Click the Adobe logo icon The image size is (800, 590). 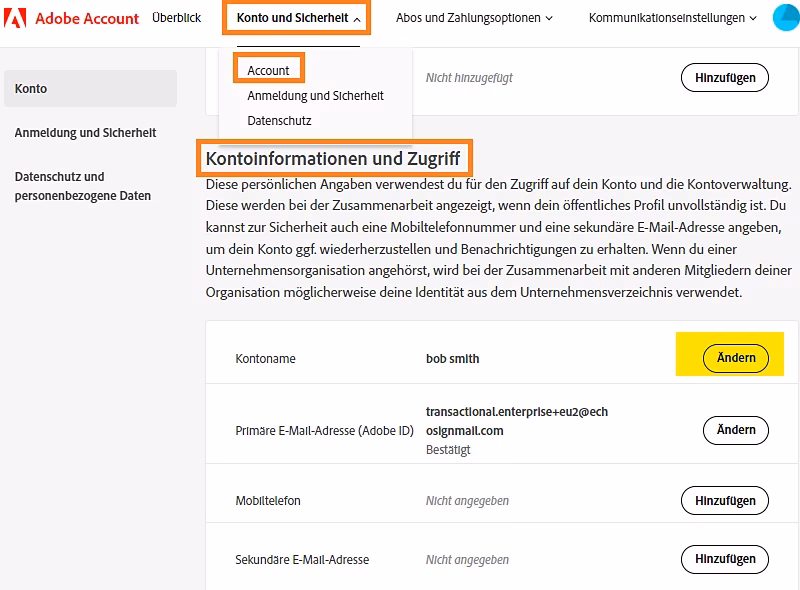(x=15, y=18)
